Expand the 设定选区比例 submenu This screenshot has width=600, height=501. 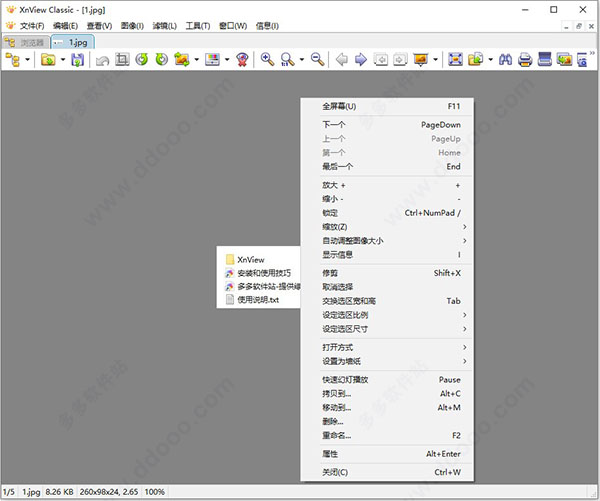[x=387, y=315]
